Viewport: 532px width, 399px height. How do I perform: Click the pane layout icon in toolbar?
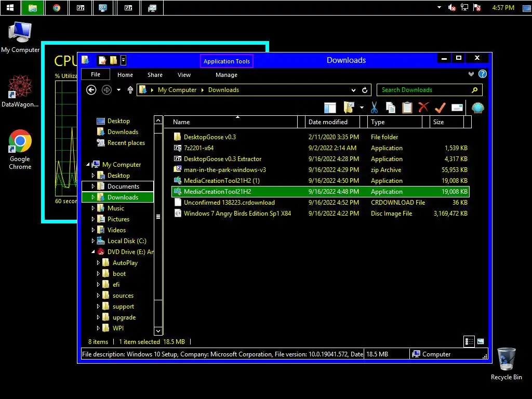(330, 108)
